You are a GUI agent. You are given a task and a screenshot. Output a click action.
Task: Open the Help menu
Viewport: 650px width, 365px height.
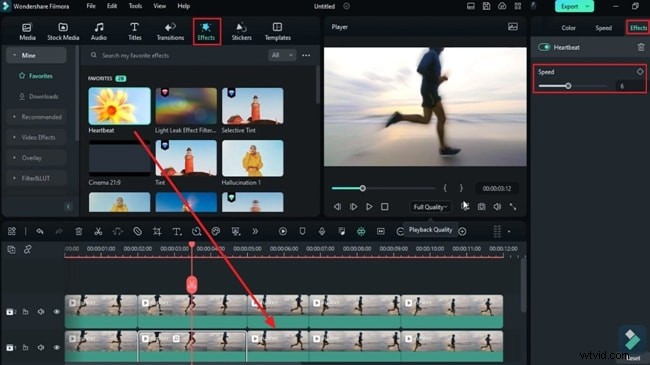(x=184, y=6)
